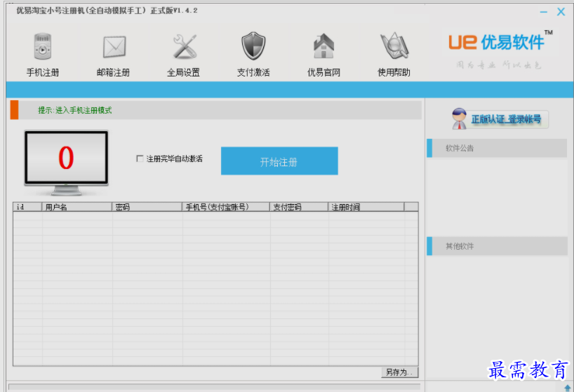Viewport: 574px width, 392px height.
Task: Open the 手机注册 phone registration icon
Action: [43, 46]
